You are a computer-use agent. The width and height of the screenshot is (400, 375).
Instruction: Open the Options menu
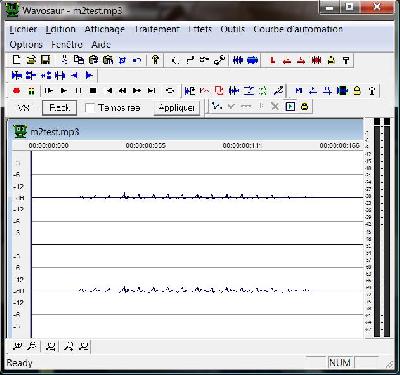click(26, 45)
